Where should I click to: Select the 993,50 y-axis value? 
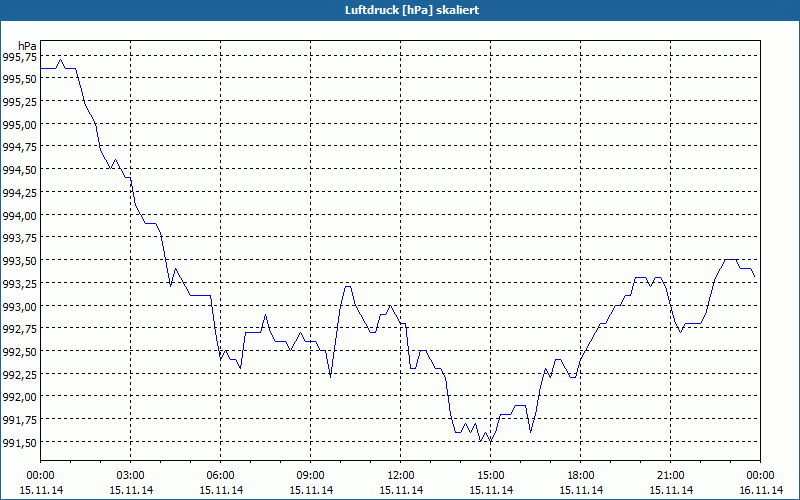pos(19,261)
